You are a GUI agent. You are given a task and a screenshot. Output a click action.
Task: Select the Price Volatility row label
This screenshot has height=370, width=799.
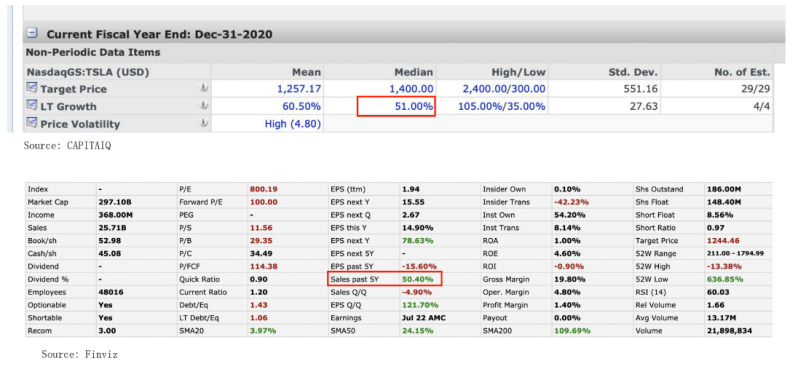(x=80, y=124)
